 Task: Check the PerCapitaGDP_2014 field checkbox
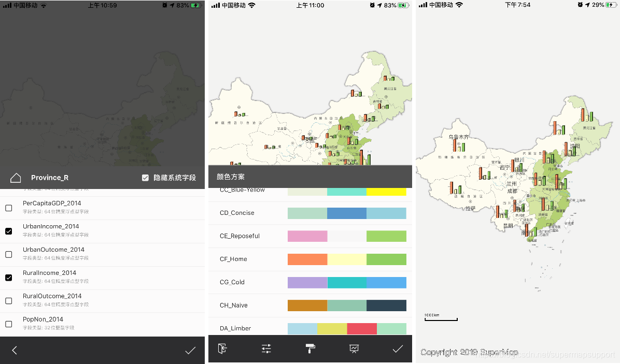tap(9, 208)
